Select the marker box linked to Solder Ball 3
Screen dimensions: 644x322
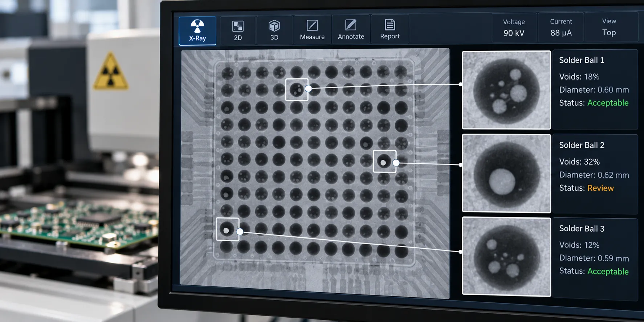pos(227,229)
